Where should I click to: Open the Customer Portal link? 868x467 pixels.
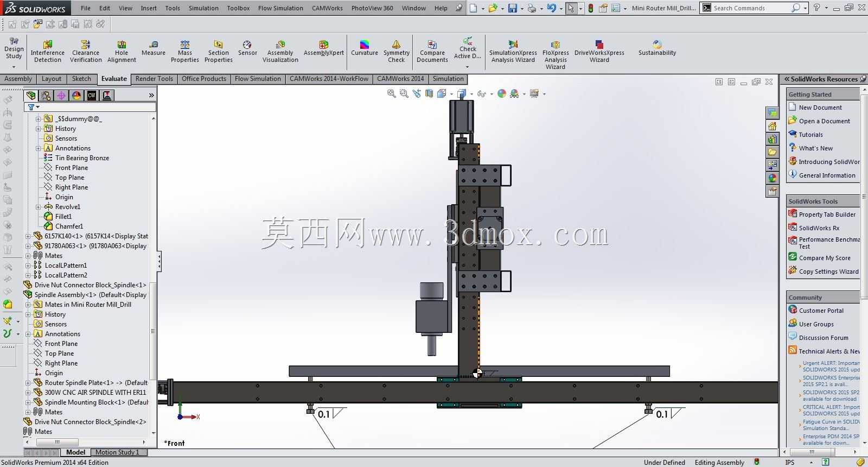click(821, 311)
